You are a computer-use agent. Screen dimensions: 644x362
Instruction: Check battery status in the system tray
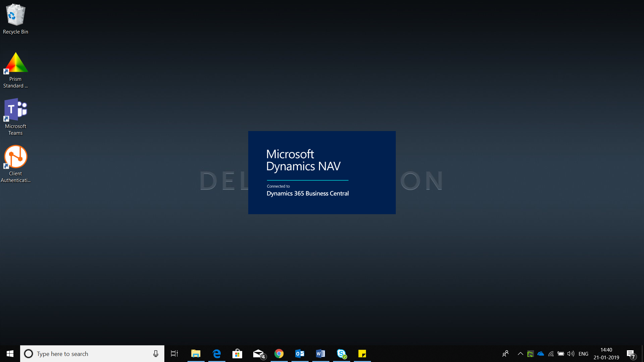click(x=561, y=354)
